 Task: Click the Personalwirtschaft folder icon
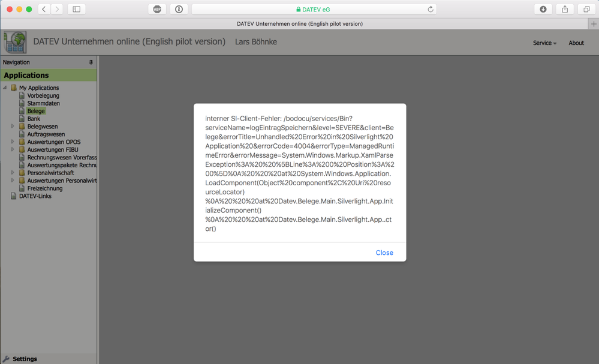pos(22,173)
